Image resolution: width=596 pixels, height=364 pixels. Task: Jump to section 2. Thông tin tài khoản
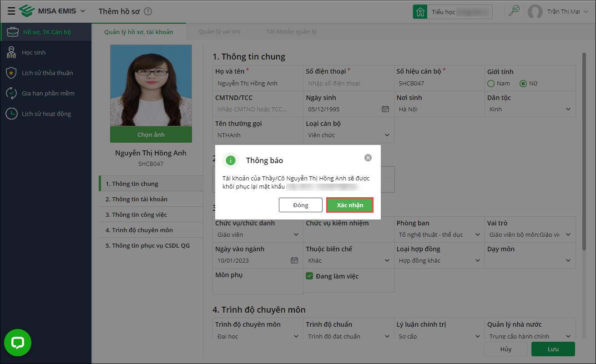click(x=151, y=199)
